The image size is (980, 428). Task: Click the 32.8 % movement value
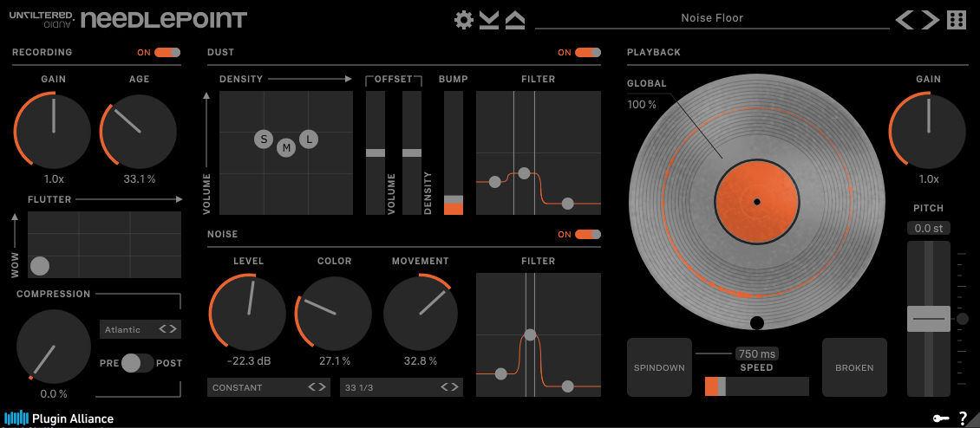[x=419, y=360]
